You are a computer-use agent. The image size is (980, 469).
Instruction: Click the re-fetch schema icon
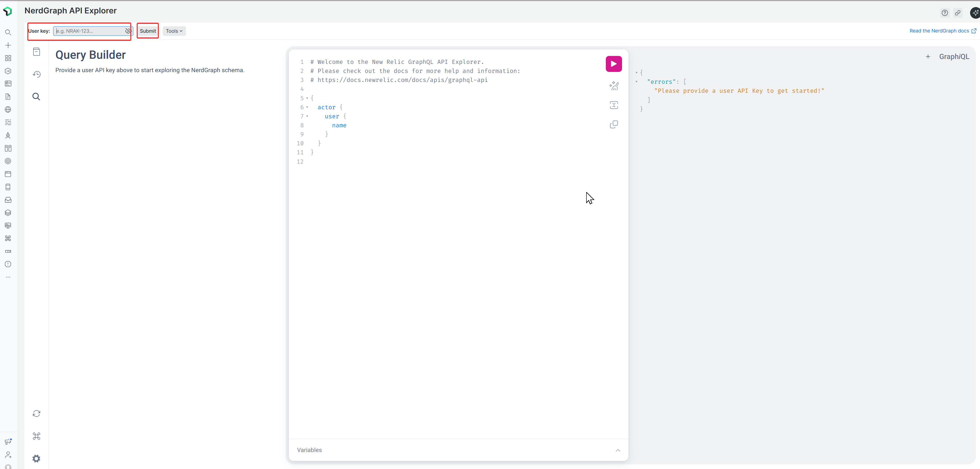point(37,414)
